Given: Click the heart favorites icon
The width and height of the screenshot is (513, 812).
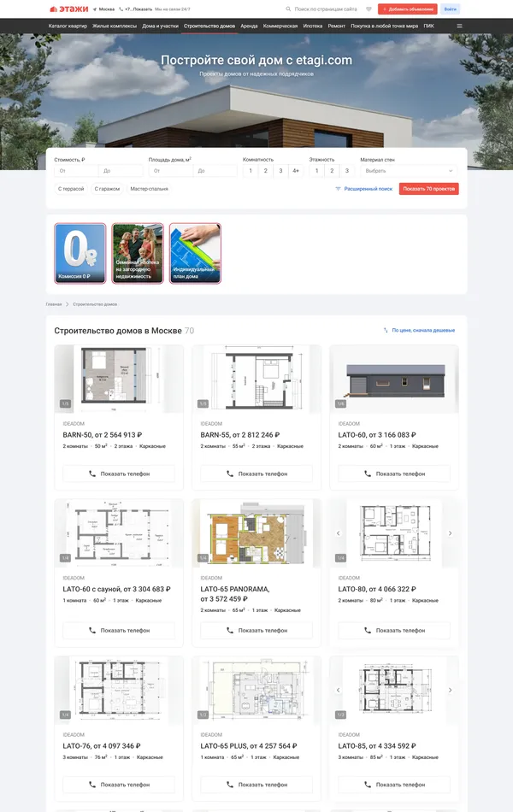Looking at the screenshot, I should coord(369,9).
